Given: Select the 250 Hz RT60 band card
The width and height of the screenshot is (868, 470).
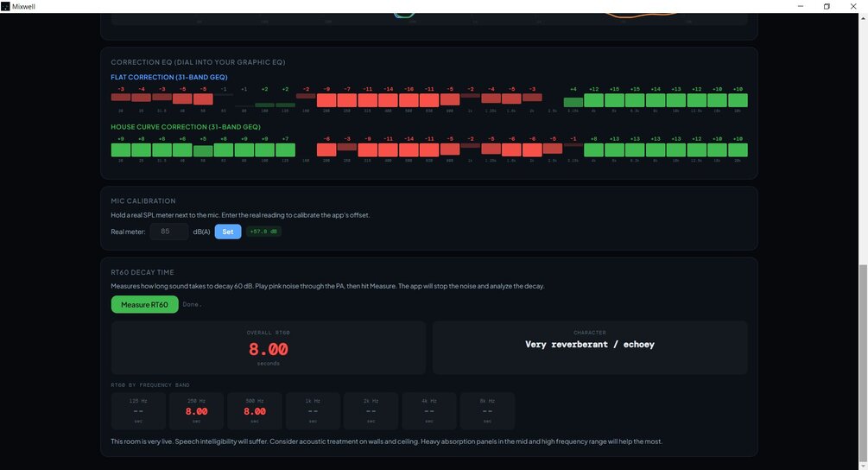Looking at the screenshot, I should coord(197,411).
